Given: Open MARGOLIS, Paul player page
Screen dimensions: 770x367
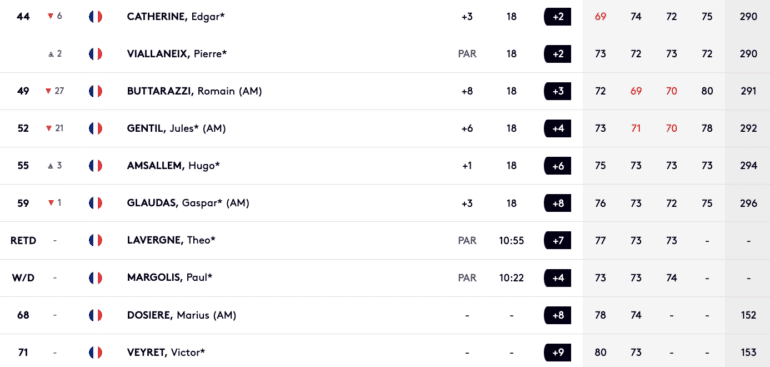Looking at the screenshot, I should coord(170,278).
